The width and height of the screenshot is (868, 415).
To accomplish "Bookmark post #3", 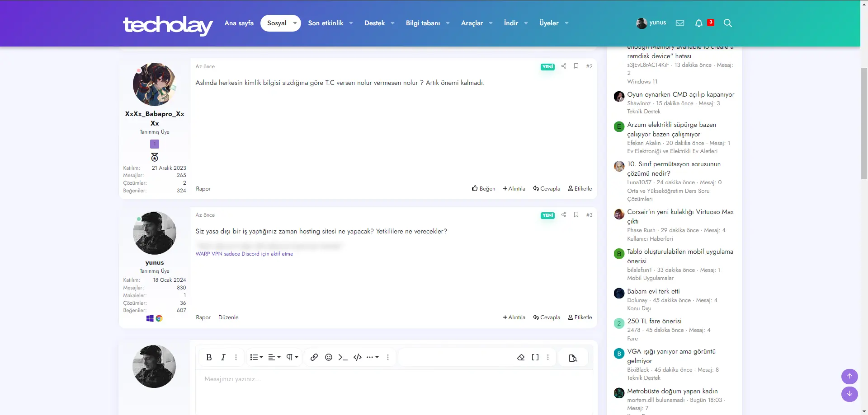I will pyautogui.click(x=576, y=214).
